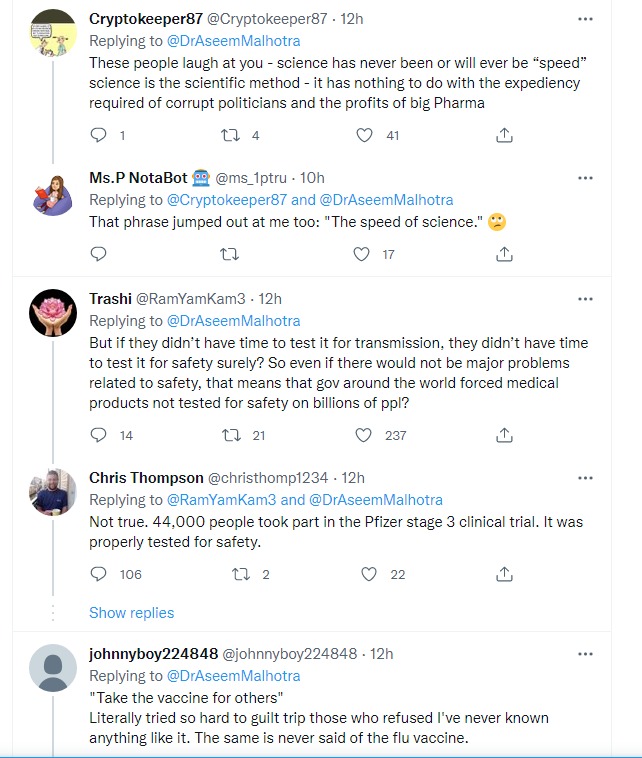Open more options on Cryptokeeper87's tweet
This screenshot has height=758, width=642.
coord(585,19)
